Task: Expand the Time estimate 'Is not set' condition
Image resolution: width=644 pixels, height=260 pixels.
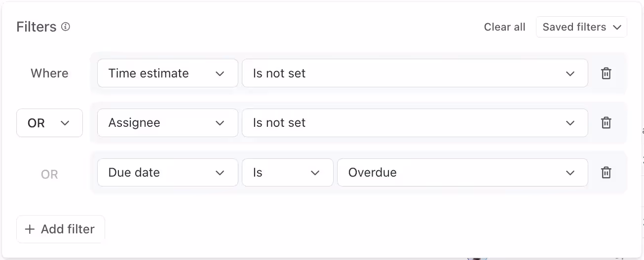Action: tap(414, 74)
